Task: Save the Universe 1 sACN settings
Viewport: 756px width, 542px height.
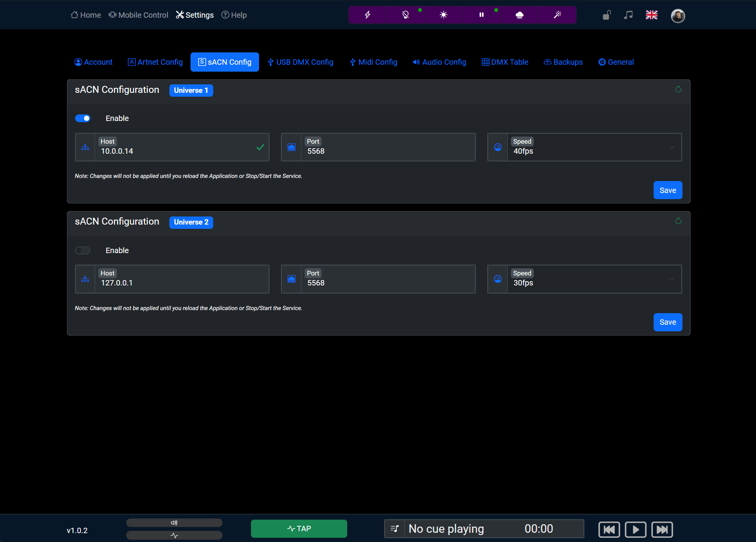Action: (667, 190)
